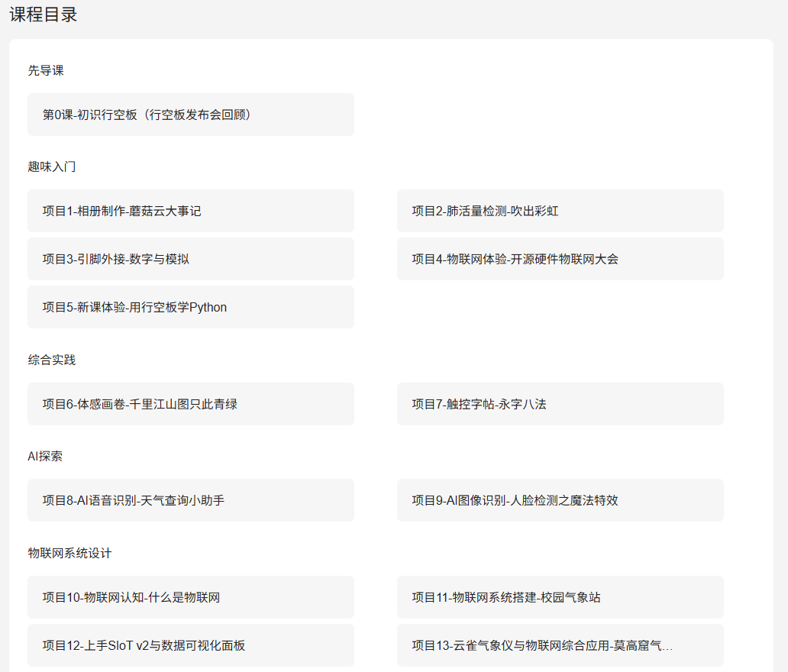Click the 课程目录 heading
Screen dimensions: 788x672
(44, 15)
